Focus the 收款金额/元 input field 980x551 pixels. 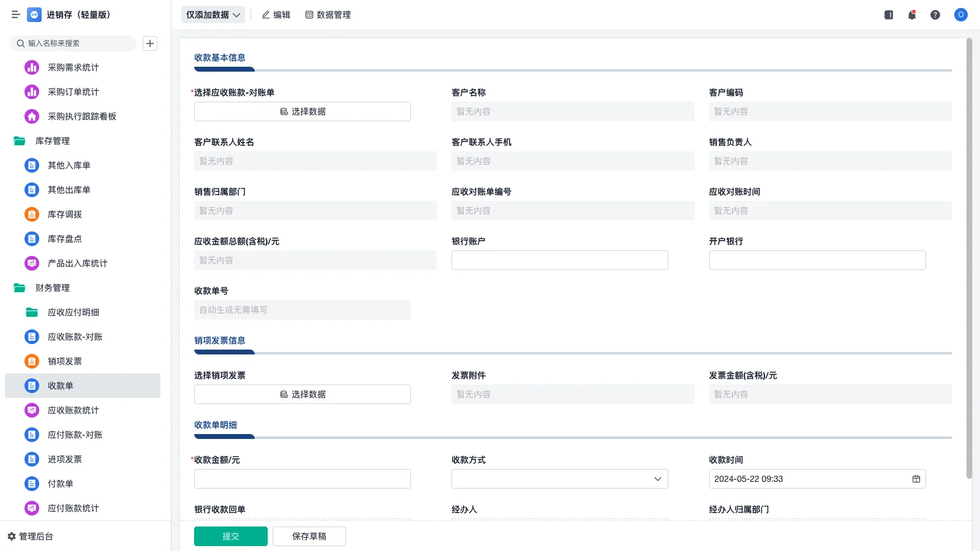pos(303,479)
